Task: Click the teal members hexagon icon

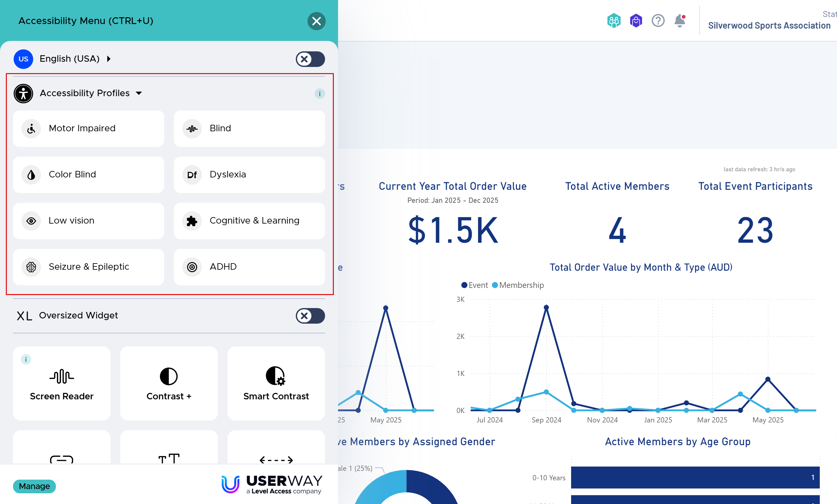Action: [613, 21]
